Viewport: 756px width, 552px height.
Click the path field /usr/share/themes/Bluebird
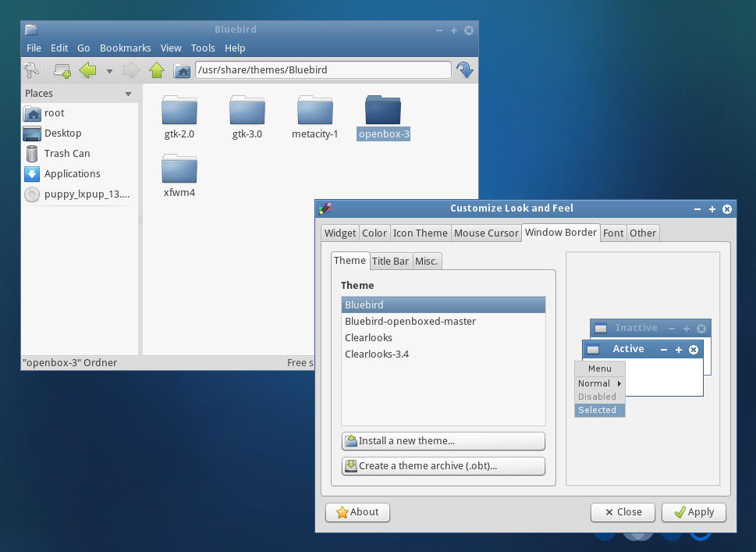[x=323, y=70]
